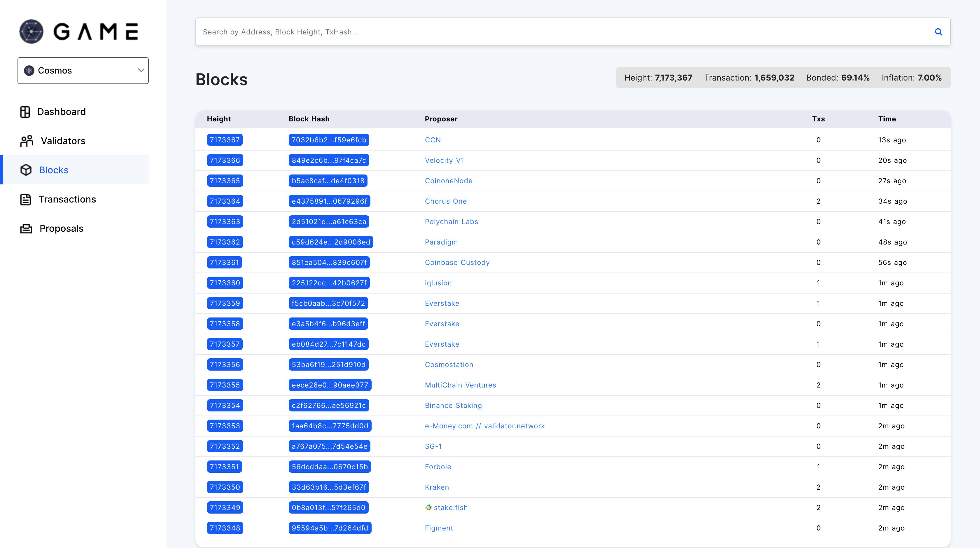Click the Validators people icon
980x548 pixels.
pyautogui.click(x=27, y=141)
